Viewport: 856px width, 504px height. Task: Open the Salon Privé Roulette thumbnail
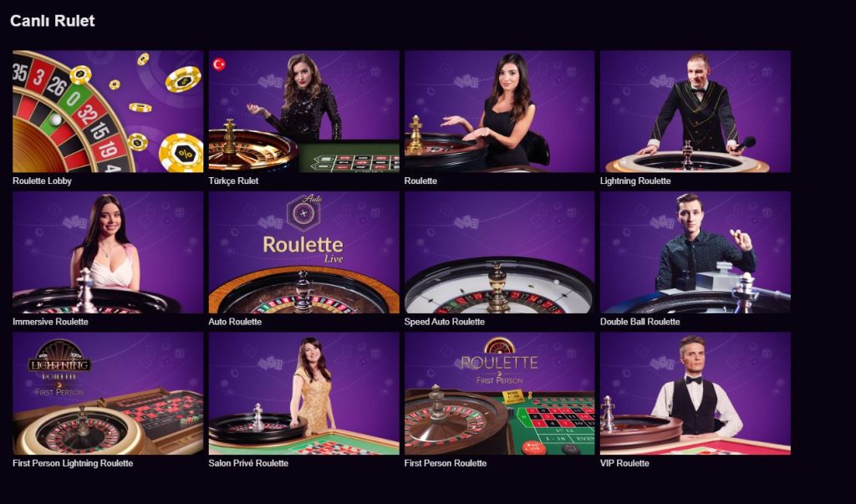point(303,394)
